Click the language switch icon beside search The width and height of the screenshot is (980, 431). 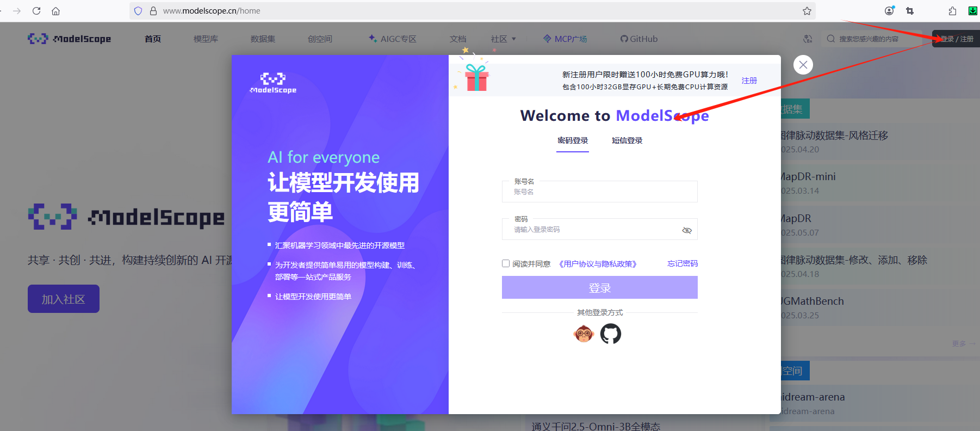tap(808, 39)
